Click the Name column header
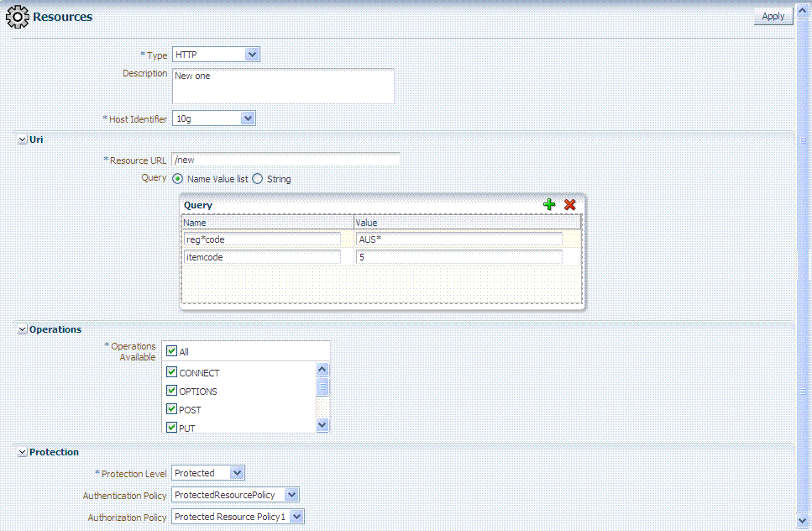This screenshot has height=531, width=812. point(268,223)
